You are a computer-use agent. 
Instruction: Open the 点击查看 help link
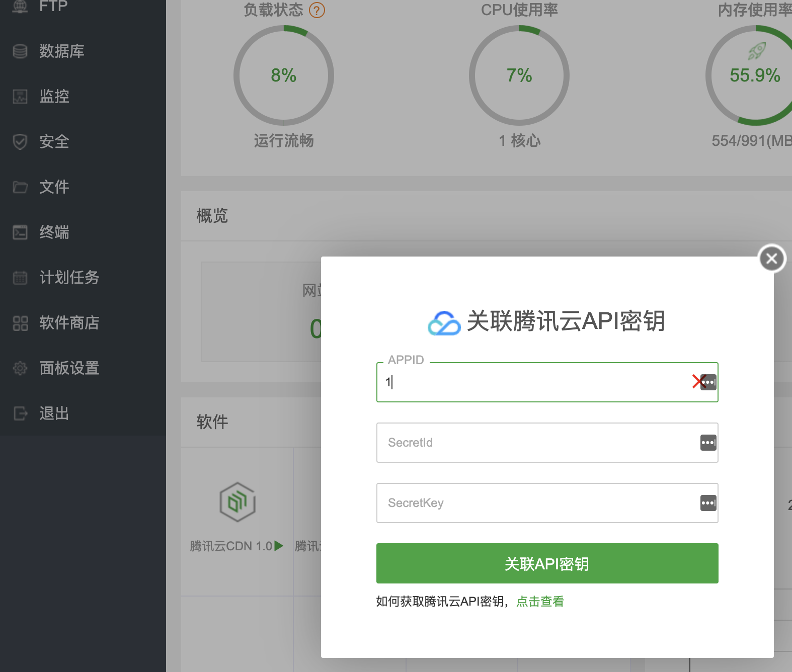pyautogui.click(x=540, y=602)
